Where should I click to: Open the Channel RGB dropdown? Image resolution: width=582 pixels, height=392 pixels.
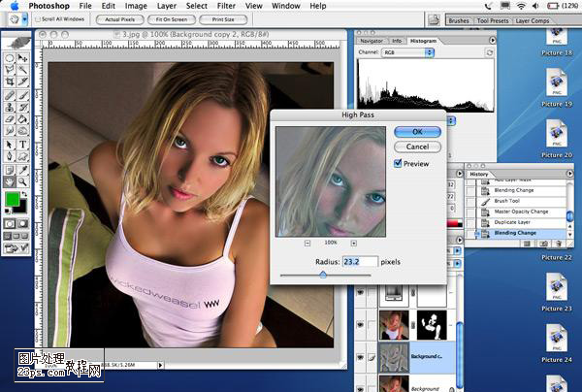(407, 52)
